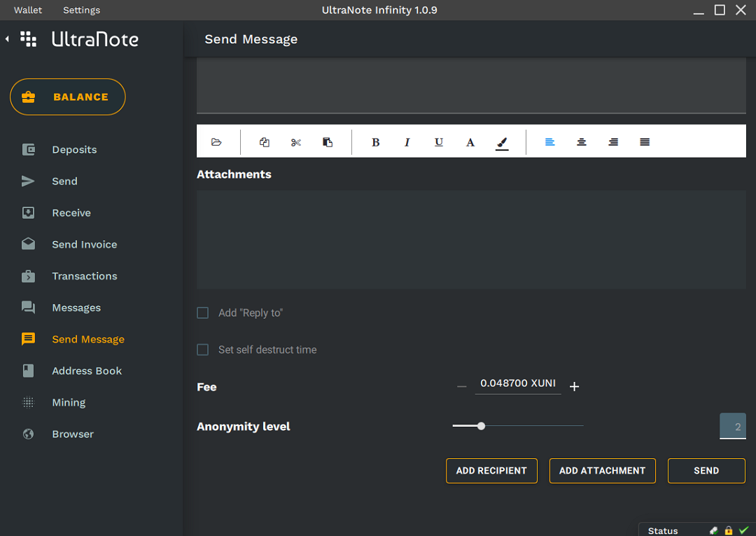Copy text using the toolbar copy icon
756x536 pixels.
pos(264,142)
